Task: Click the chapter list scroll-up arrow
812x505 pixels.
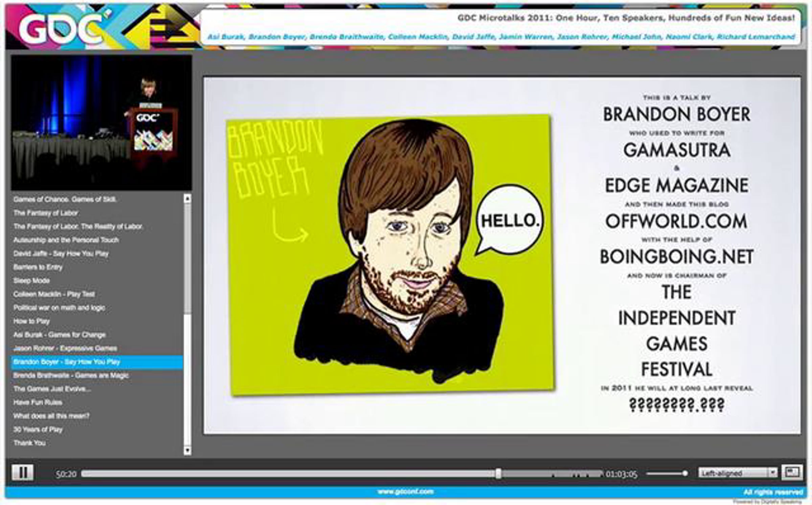Action: pos(187,199)
